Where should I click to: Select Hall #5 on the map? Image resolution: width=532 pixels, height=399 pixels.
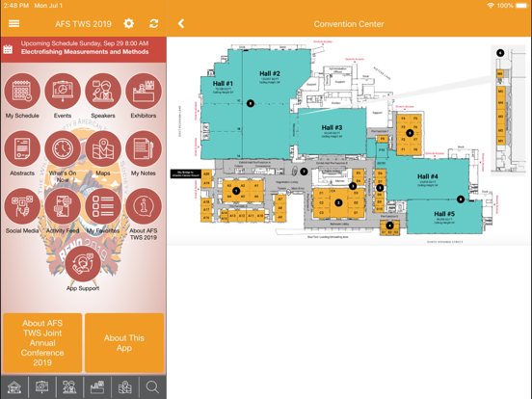click(444, 214)
